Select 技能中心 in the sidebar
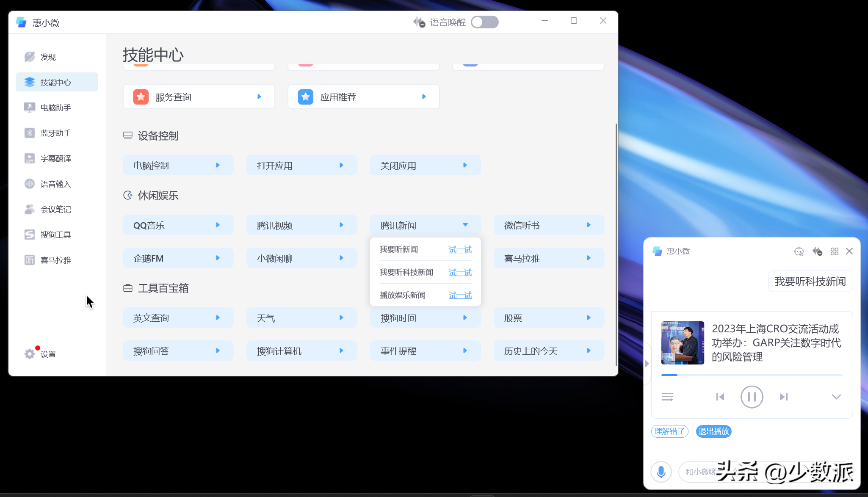868x497 pixels. 57,82
